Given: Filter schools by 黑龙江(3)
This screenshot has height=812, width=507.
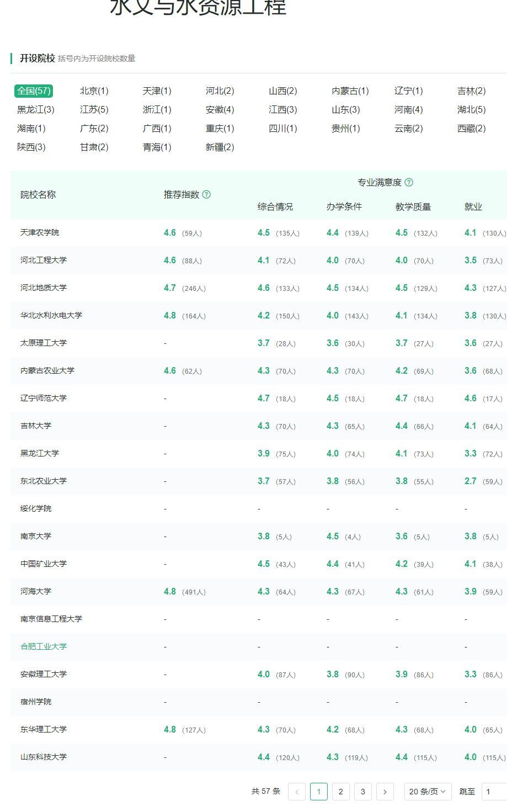Looking at the screenshot, I should pos(36,109).
